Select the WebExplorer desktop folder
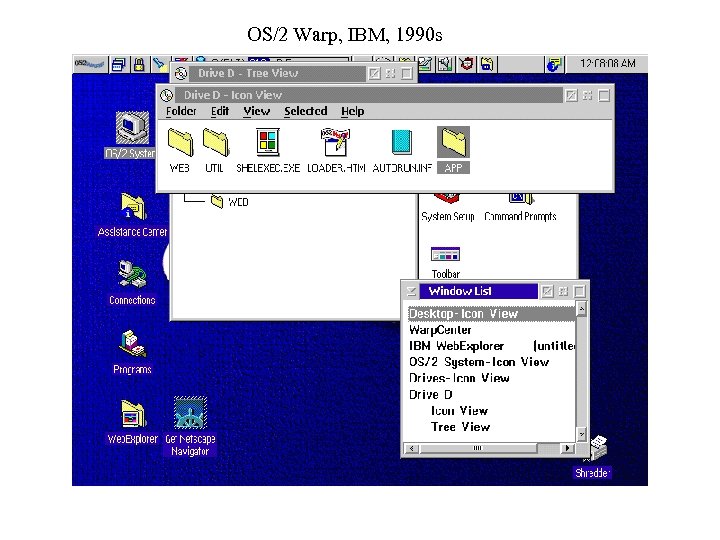The image size is (720, 540). (x=133, y=420)
